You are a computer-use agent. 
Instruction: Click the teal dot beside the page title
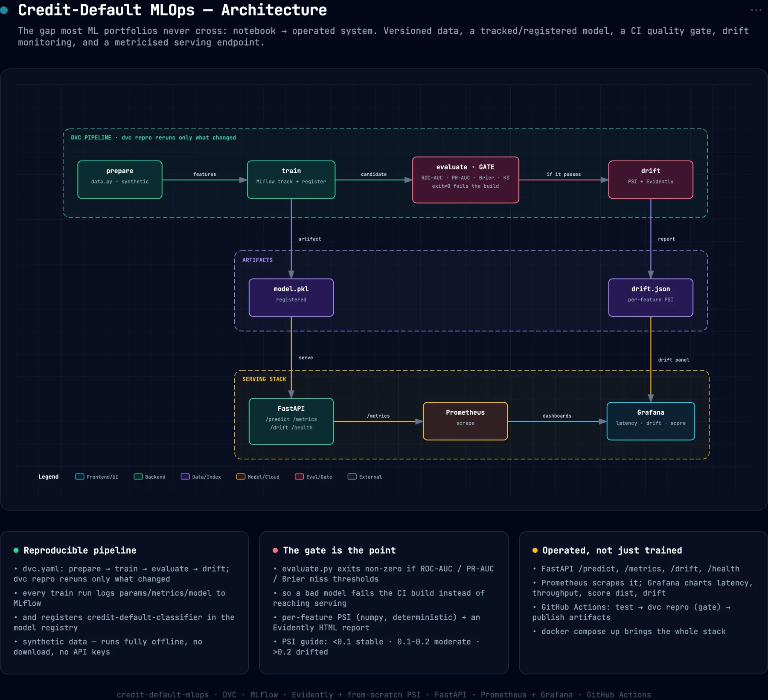click(4, 10)
